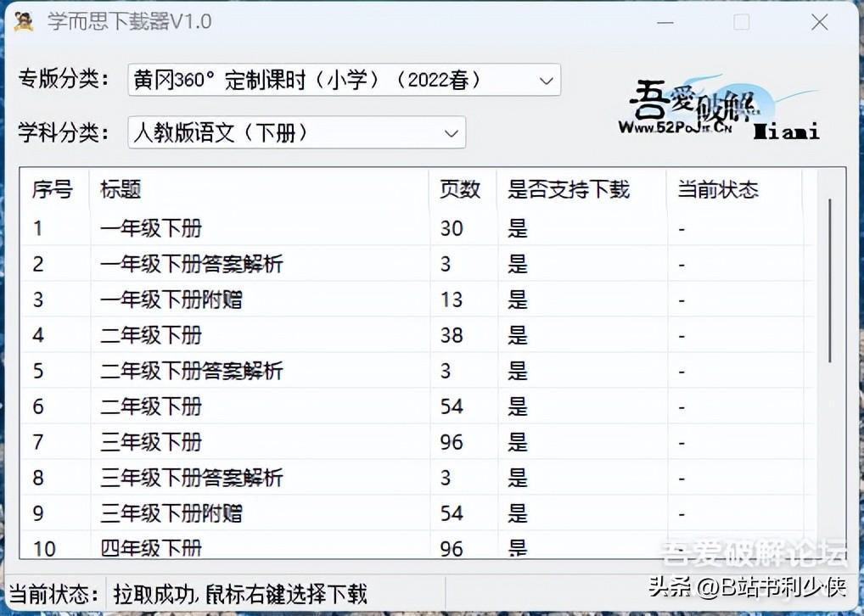Minimize the 学而思下载器 window
The height and width of the screenshot is (616, 864).
[x=665, y=23]
